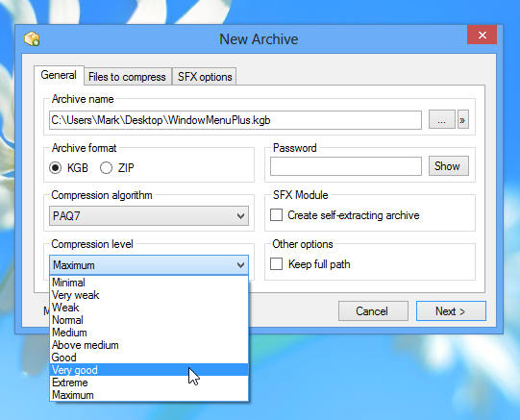Choose Very good compression level
Screen dimensions: 520x420
pyautogui.click(x=149, y=370)
